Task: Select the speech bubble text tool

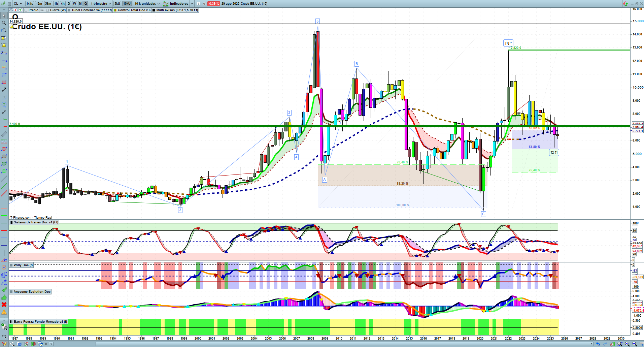Action: 4,104
